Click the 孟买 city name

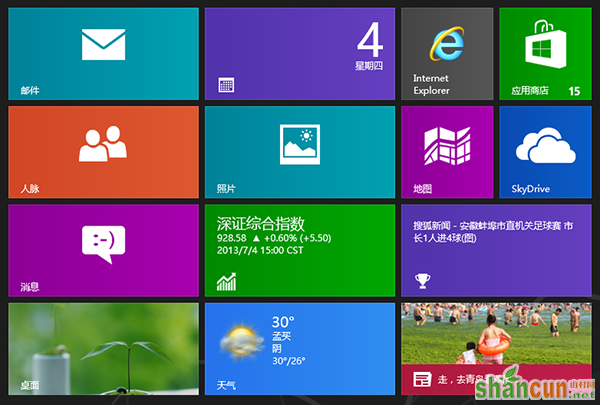(281, 336)
